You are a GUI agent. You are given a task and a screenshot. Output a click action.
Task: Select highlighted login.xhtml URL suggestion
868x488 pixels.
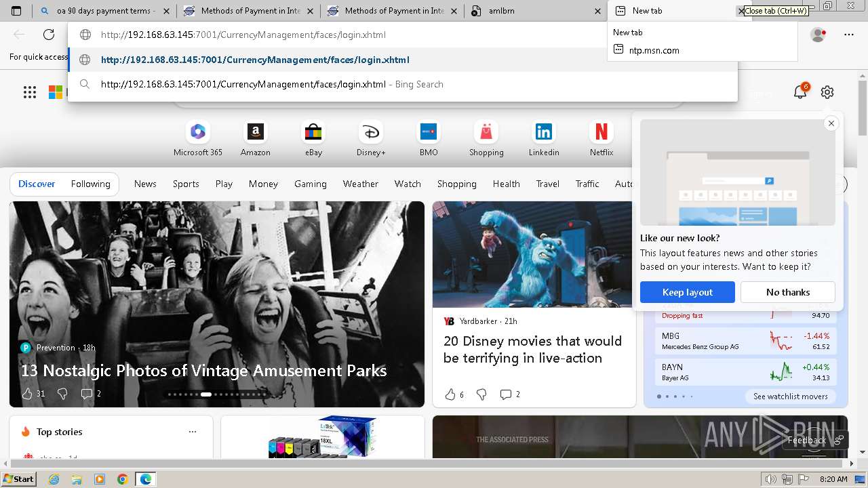403,60
